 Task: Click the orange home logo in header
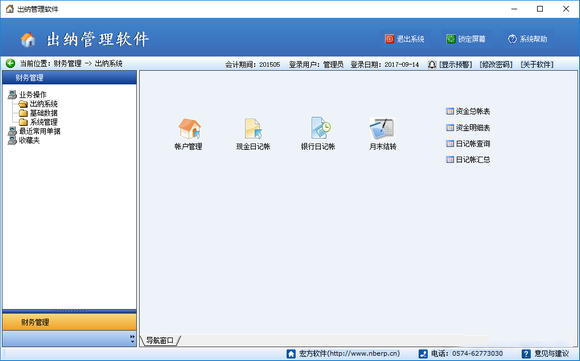tap(28, 40)
